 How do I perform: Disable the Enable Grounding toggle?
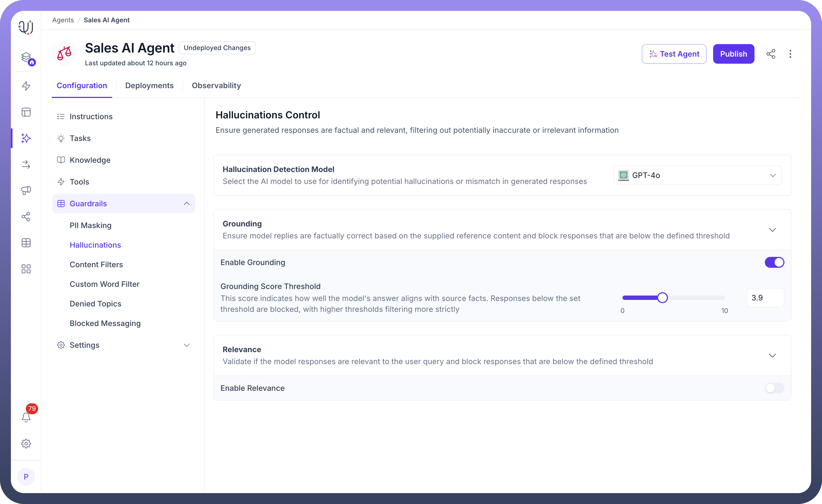pos(774,263)
